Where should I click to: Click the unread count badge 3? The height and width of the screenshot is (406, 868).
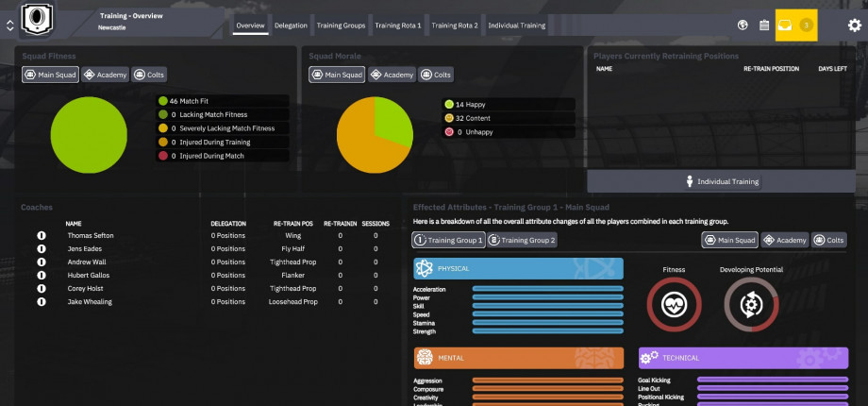[x=807, y=25]
